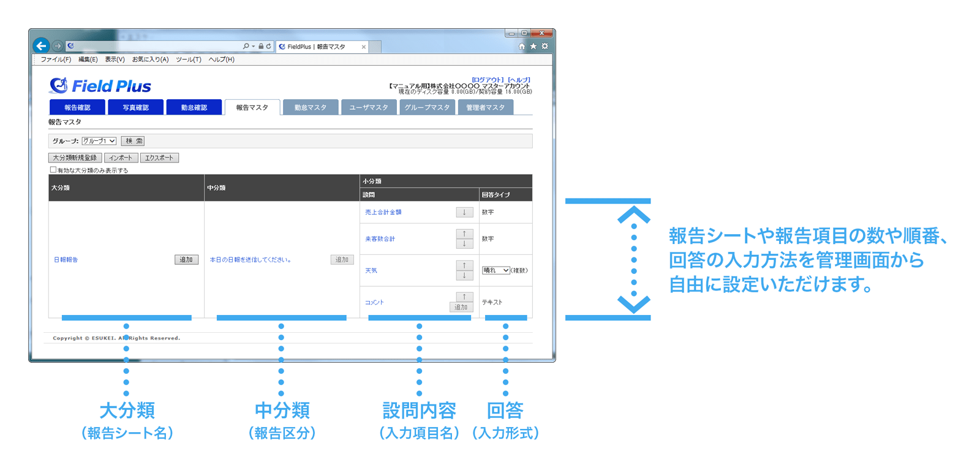Click 追加 button below コメント question
Viewport: 980px width, 467px height.
pos(461,307)
